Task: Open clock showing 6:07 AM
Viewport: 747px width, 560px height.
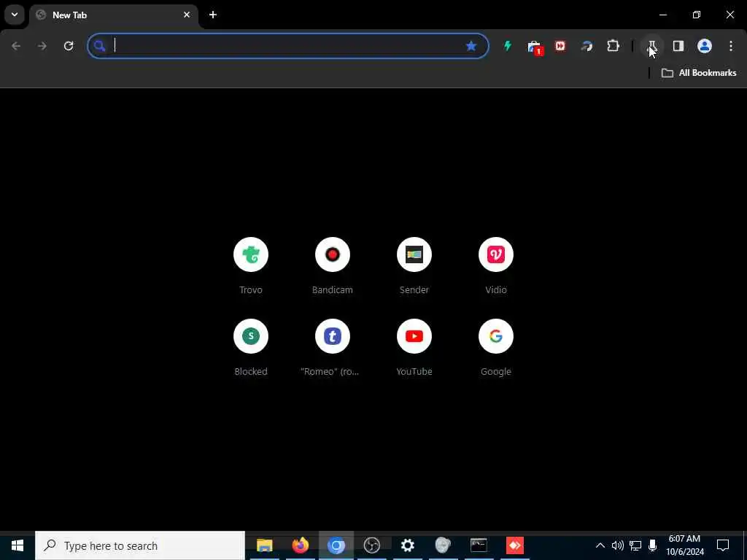Action: (x=684, y=545)
